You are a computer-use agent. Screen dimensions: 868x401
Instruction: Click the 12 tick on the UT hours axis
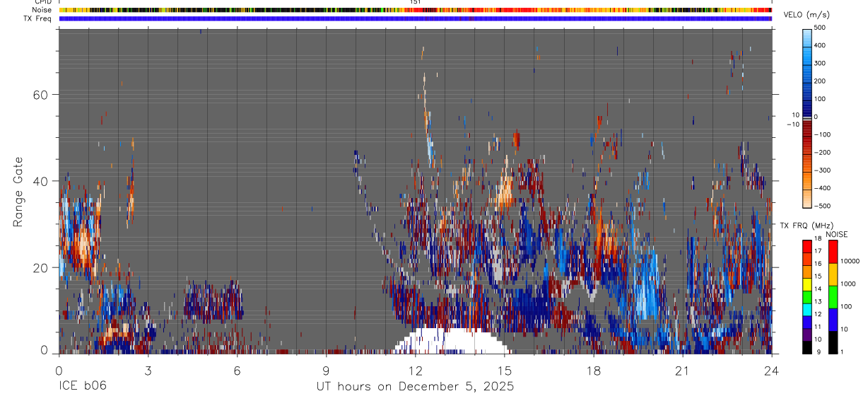(x=415, y=371)
